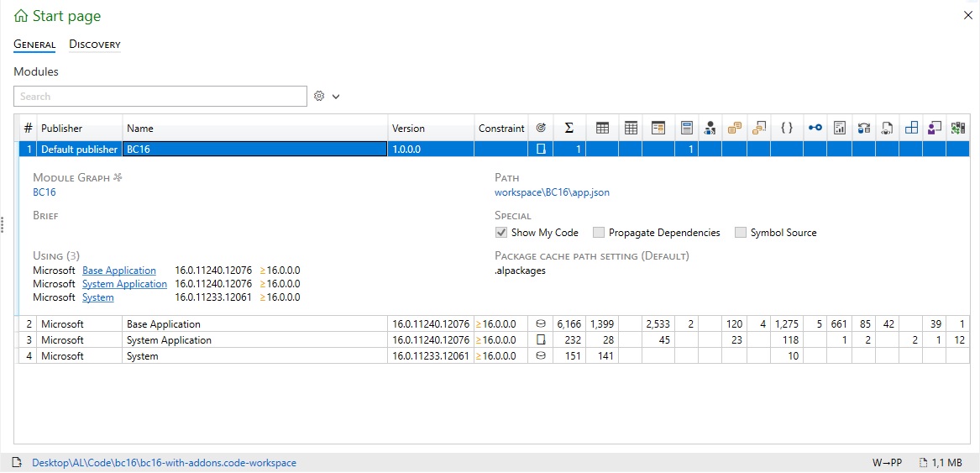Click the Default publisher cell
The image size is (980, 473).
[80, 149]
